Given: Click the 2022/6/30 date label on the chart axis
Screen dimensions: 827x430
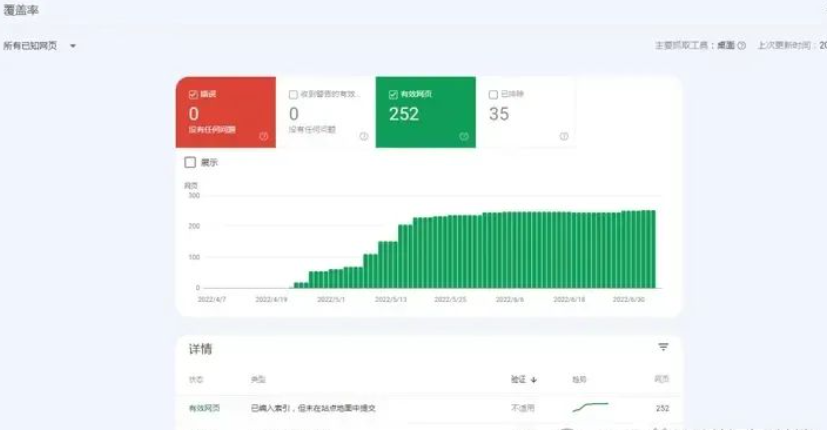Looking at the screenshot, I should pyautogui.click(x=629, y=299).
